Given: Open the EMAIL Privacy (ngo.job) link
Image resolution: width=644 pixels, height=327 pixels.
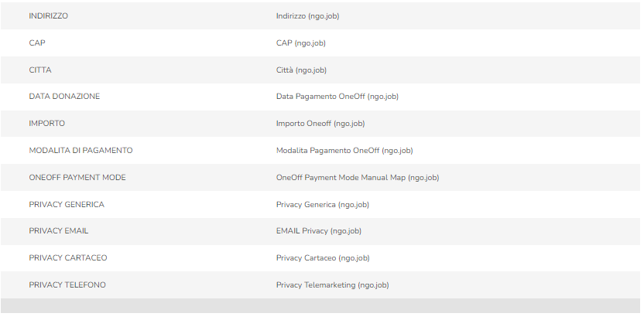Looking at the screenshot, I should 318,231.
